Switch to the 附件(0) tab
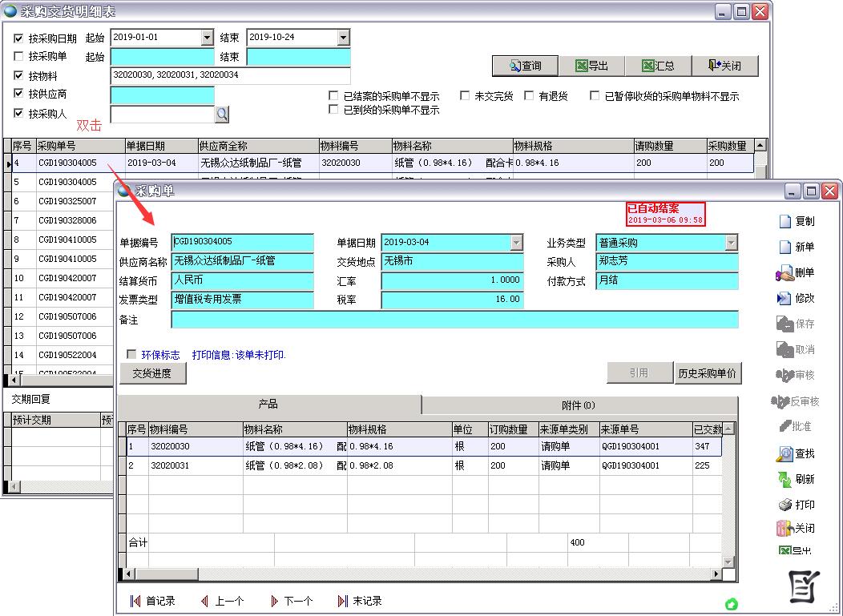This screenshot has height=616, width=843. click(578, 405)
